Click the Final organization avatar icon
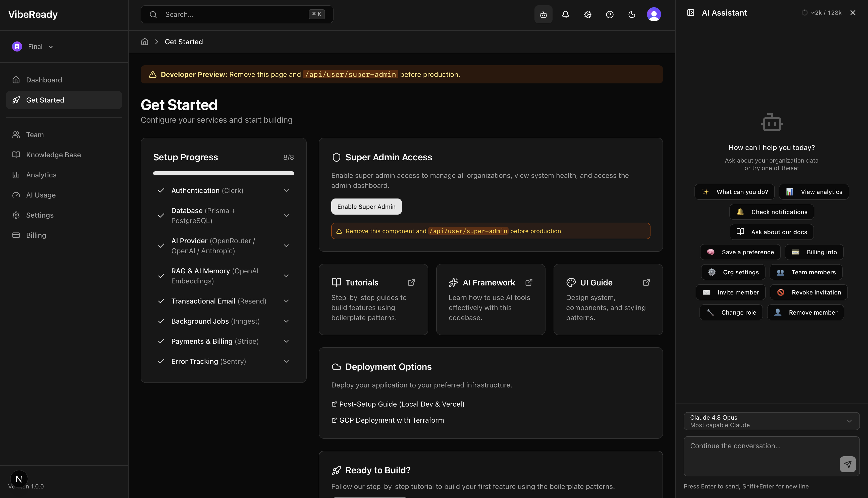The height and width of the screenshot is (498, 868). [17, 46]
